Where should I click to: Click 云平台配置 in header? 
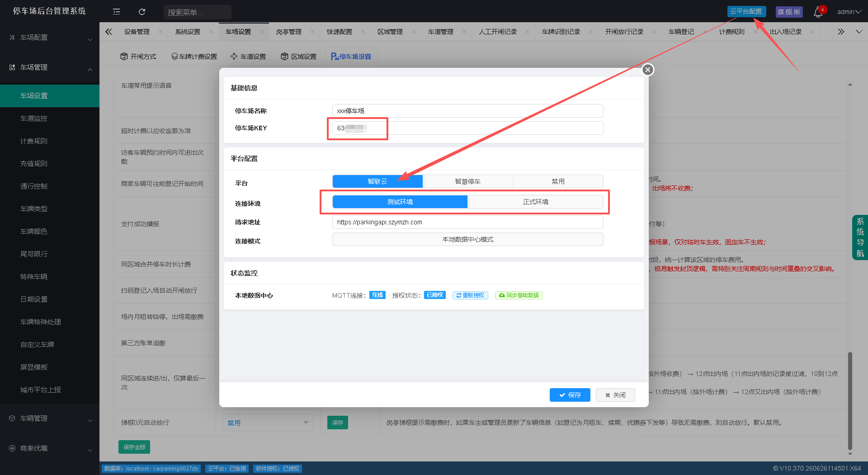click(x=746, y=11)
